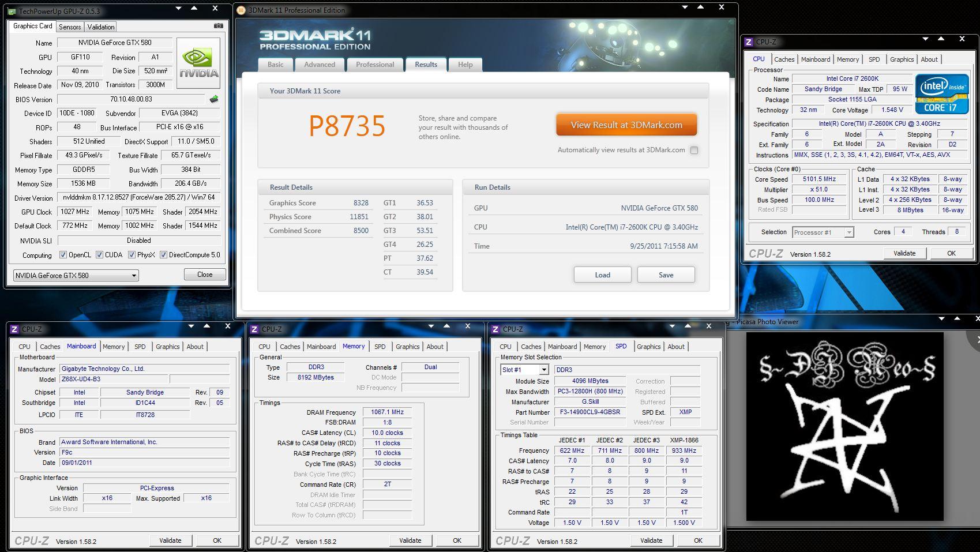Click the GPU-Z title bar app icon
Screen dimensions: 980x552
(12, 11)
